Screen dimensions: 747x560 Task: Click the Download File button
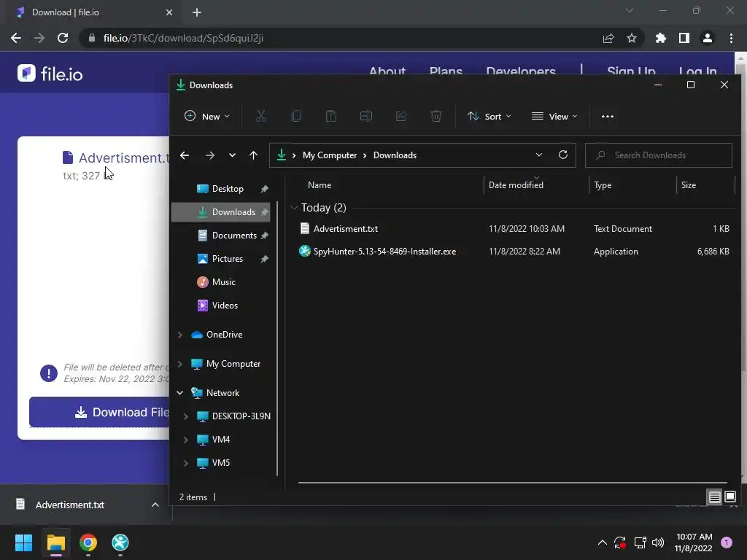point(99,412)
